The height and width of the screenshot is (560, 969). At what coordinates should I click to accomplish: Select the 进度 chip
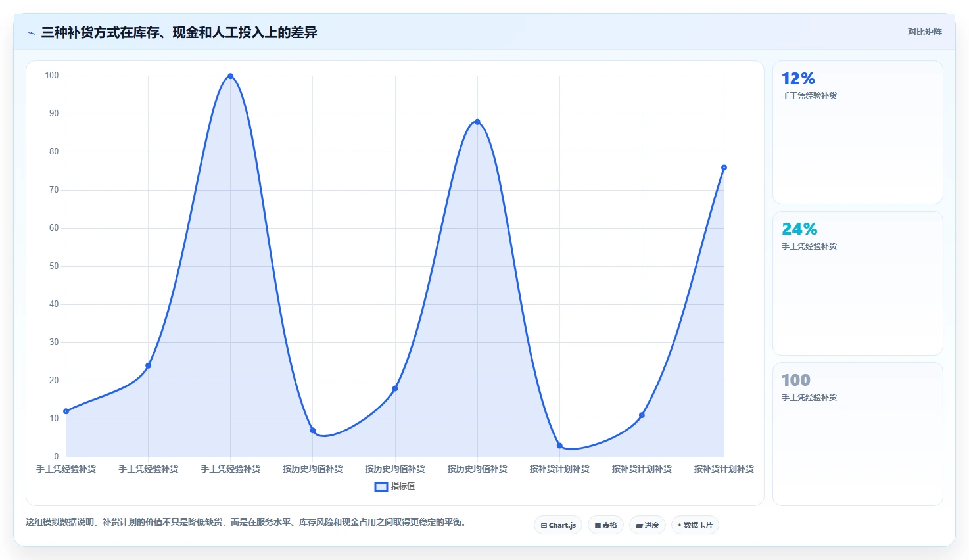pos(648,525)
